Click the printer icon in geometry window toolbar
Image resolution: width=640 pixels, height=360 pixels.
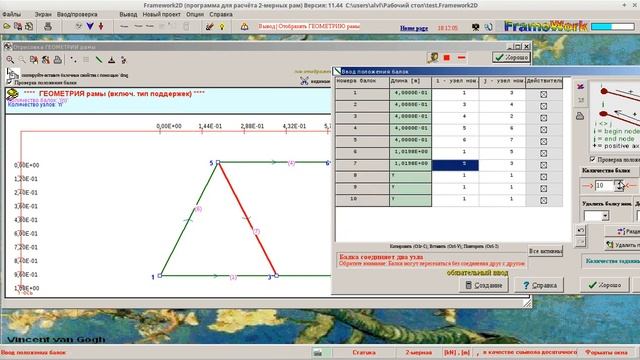coord(58,60)
